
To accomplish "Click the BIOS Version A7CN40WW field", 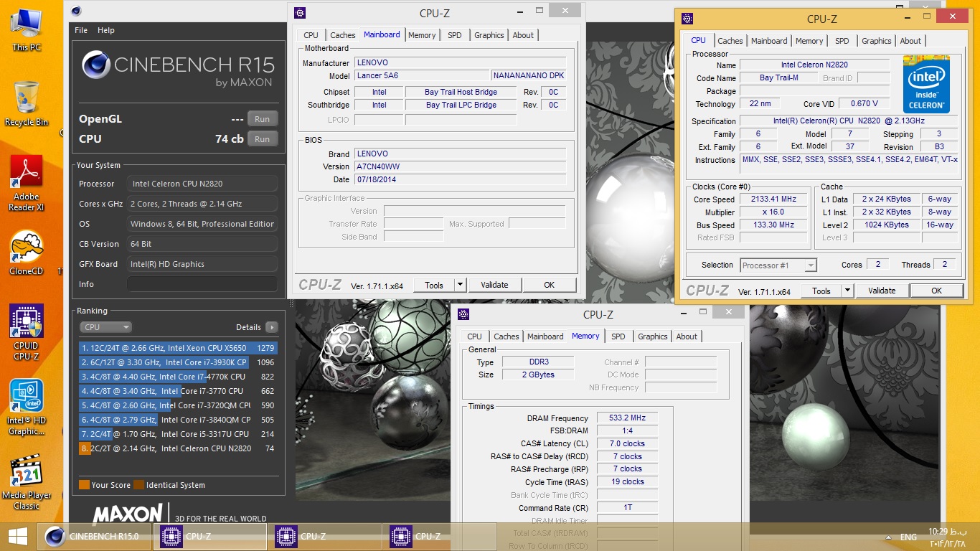I will tap(461, 166).
